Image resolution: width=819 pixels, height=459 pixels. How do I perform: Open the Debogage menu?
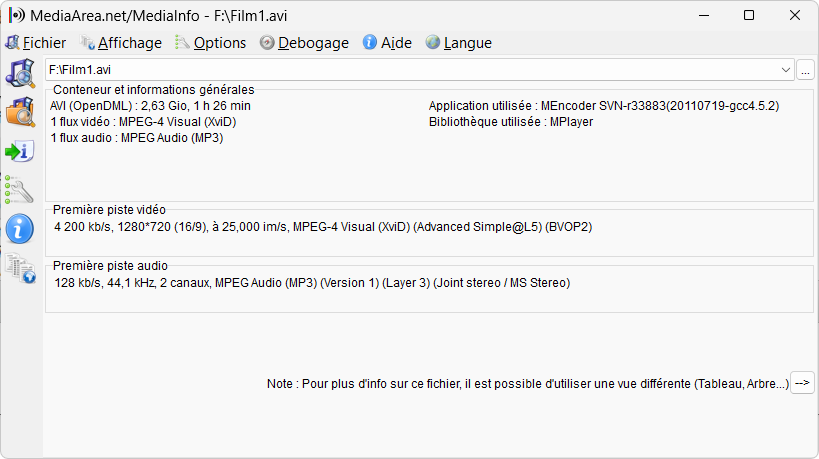pyautogui.click(x=305, y=43)
